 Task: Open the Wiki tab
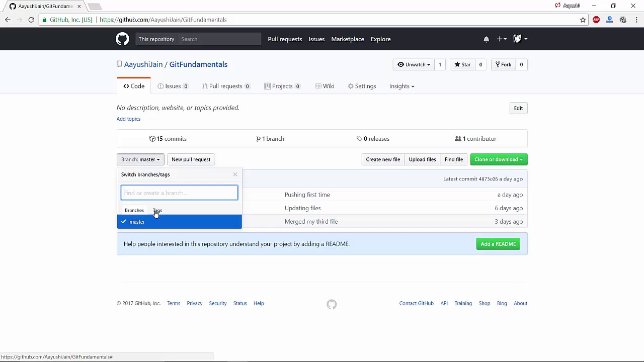pyautogui.click(x=325, y=86)
